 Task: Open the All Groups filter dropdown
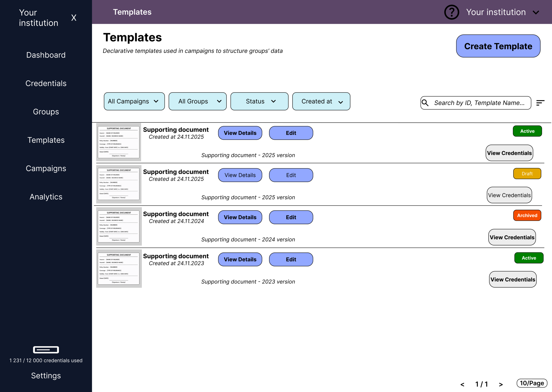click(x=198, y=101)
